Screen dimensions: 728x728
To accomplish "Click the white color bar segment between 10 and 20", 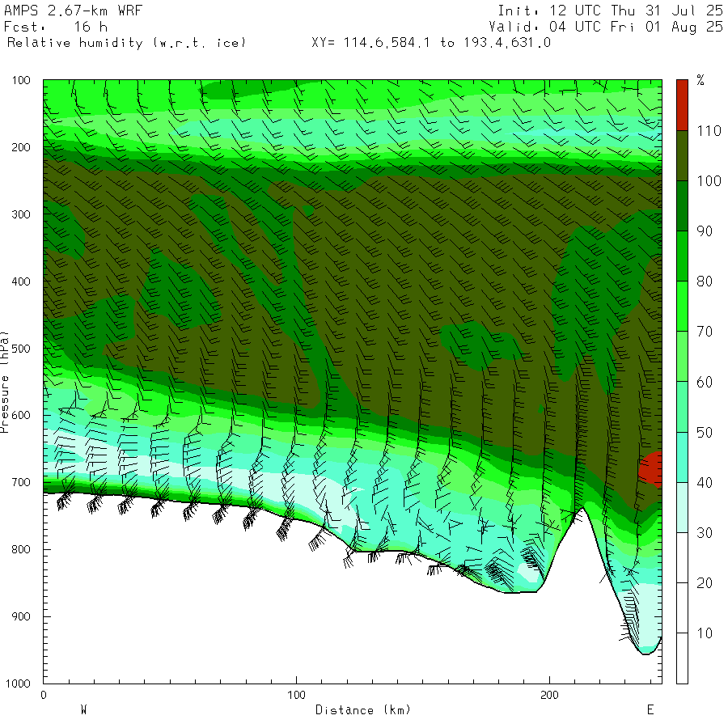I will pos(682,607).
